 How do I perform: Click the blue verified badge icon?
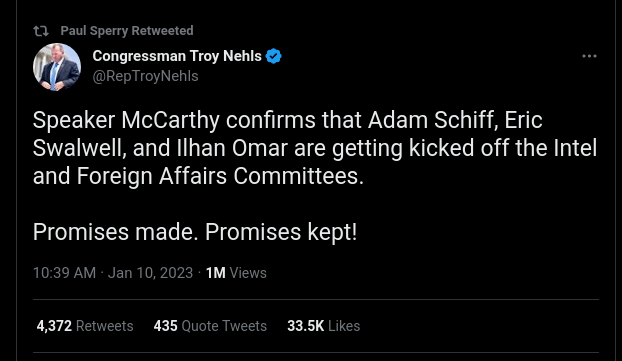pyautogui.click(x=273, y=56)
